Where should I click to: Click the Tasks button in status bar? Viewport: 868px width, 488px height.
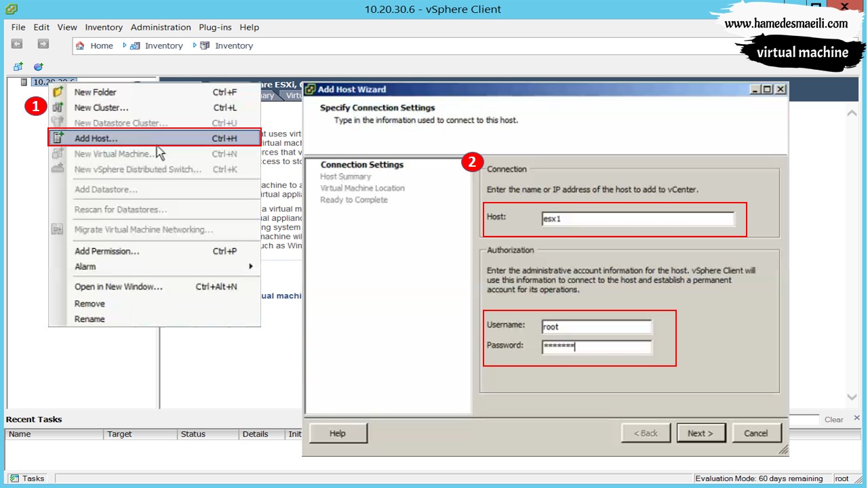pyautogui.click(x=28, y=478)
